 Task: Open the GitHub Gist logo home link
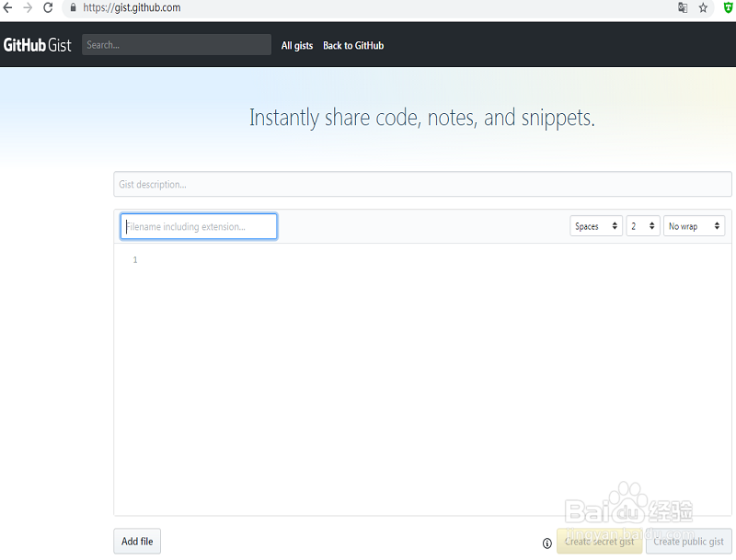pos(38,45)
